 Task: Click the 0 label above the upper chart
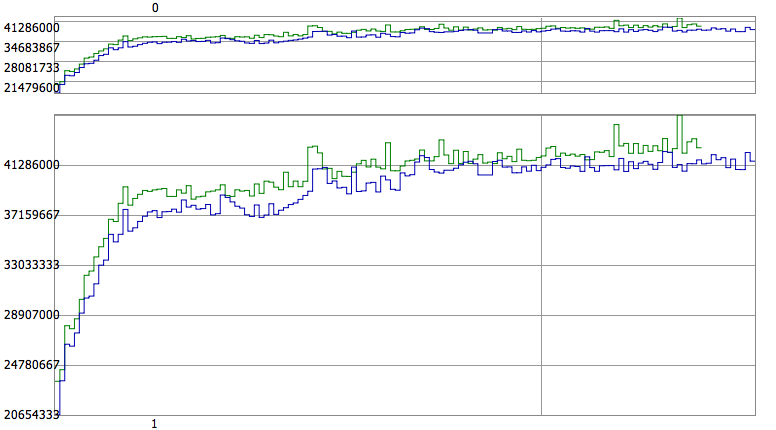[155, 8]
